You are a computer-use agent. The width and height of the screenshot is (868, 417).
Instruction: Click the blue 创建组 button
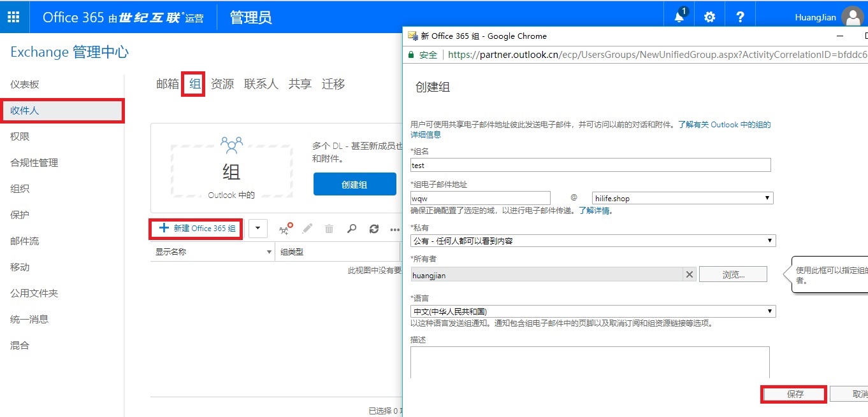point(354,185)
